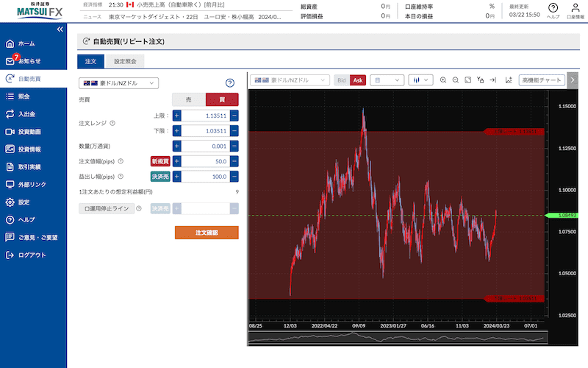
Task: Open the add indicator chart icon
Action: pos(509,80)
